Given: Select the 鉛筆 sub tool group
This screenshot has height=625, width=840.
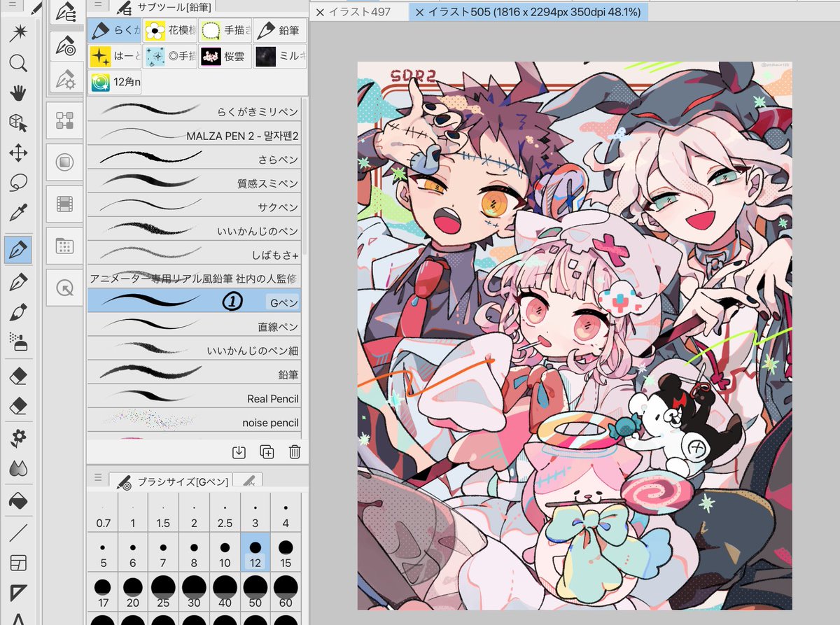Looking at the screenshot, I should 280,30.
